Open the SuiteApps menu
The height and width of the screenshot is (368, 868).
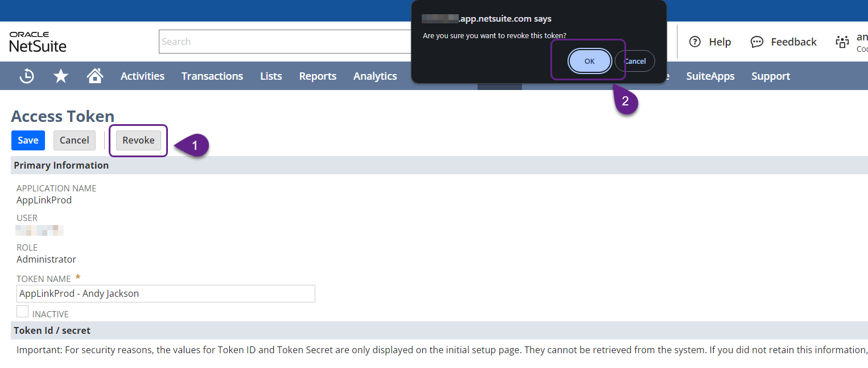click(710, 76)
